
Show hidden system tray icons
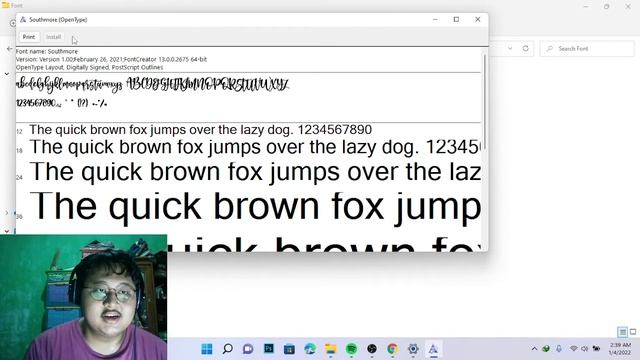coord(534,349)
